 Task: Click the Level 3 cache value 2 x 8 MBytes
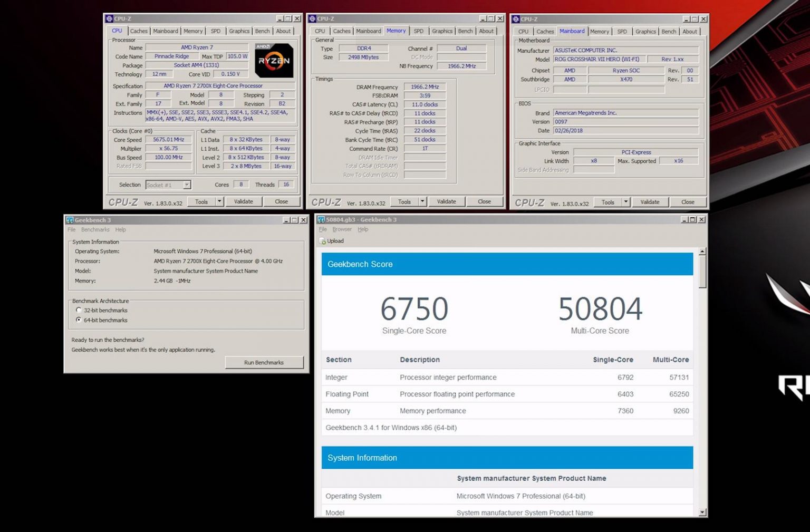pos(246,166)
